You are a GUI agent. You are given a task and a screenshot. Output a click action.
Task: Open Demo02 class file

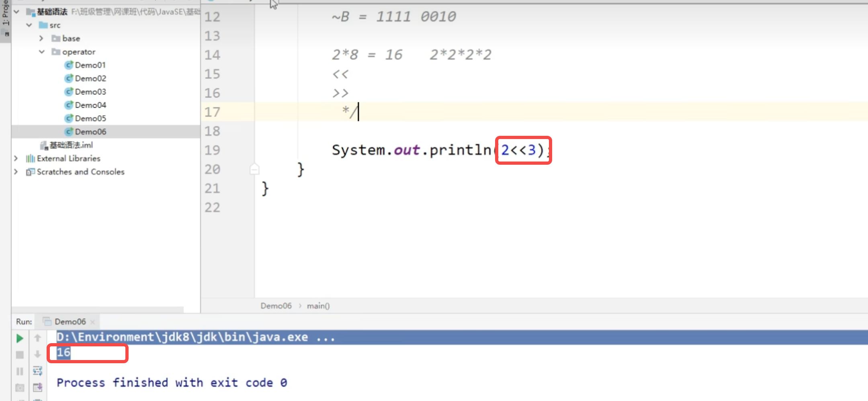pyautogui.click(x=90, y=78)
